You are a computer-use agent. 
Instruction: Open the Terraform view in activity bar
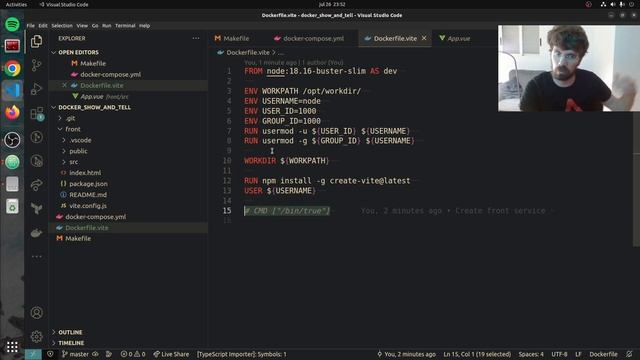click(36, 209)
